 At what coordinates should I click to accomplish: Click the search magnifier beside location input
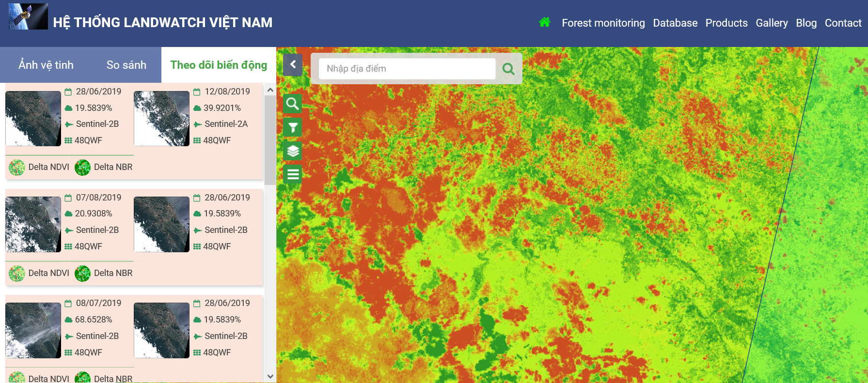508,69
